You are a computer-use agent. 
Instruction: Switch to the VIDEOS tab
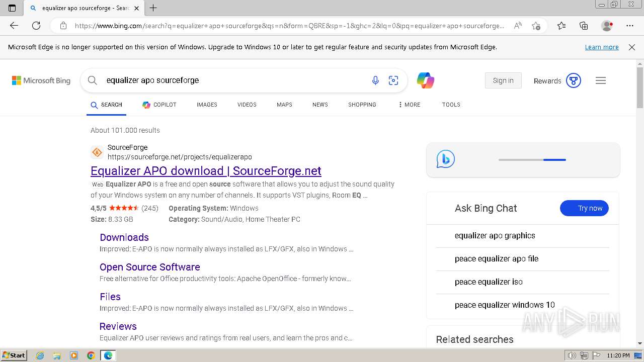247,105
